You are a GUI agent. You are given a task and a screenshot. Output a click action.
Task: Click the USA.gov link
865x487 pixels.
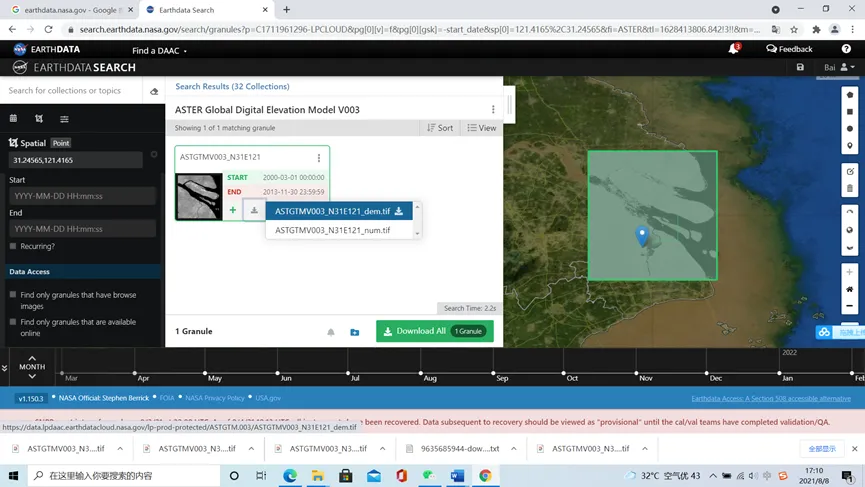point(268,398)
